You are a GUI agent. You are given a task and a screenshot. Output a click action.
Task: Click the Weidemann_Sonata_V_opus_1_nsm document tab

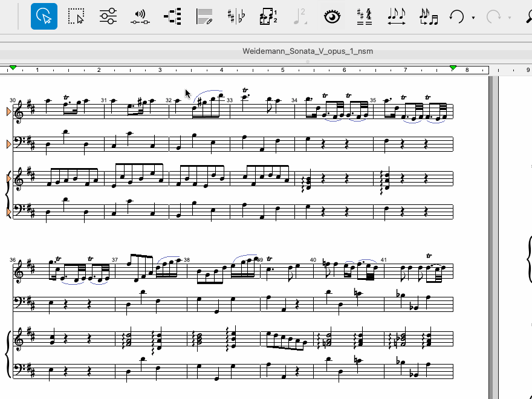click(x=307, y=51)
